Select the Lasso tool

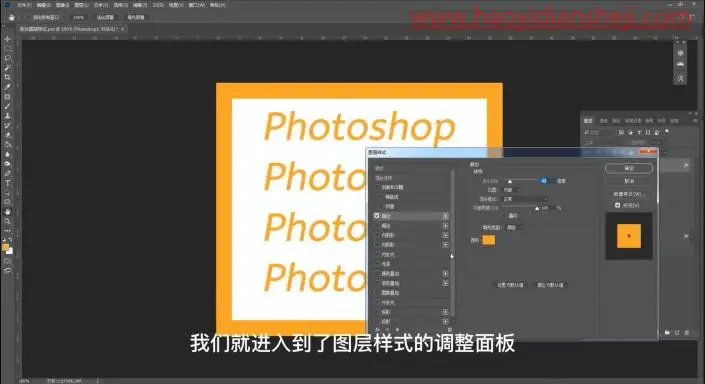(7, 58)
